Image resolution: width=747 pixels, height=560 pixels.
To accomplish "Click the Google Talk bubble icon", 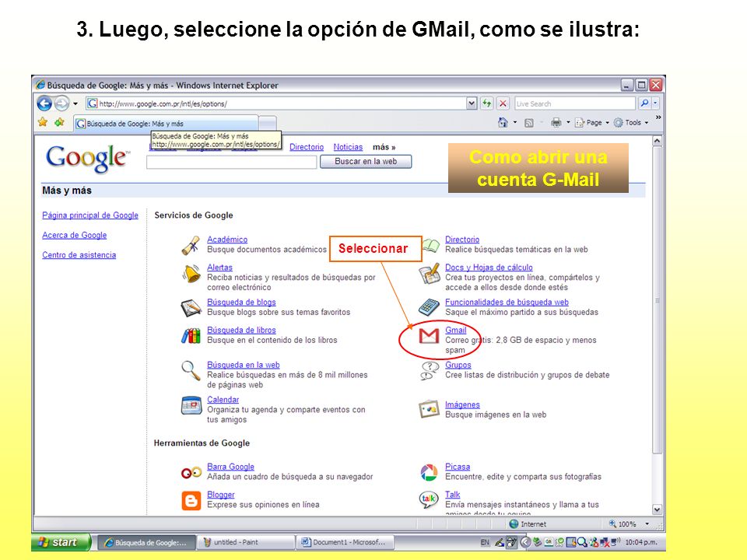I will coord(428,499).
